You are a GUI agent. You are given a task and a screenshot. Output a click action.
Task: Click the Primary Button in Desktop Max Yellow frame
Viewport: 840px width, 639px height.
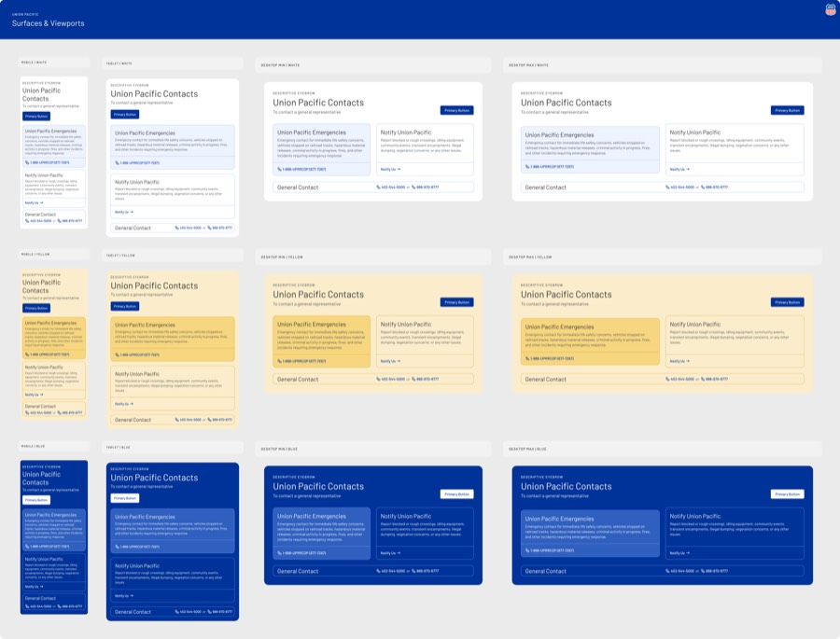tap(788, 302)
